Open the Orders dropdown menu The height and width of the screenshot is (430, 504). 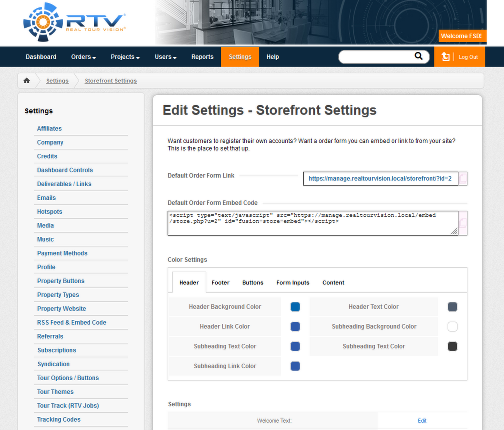pyautogui.click(x=83, y=57)
